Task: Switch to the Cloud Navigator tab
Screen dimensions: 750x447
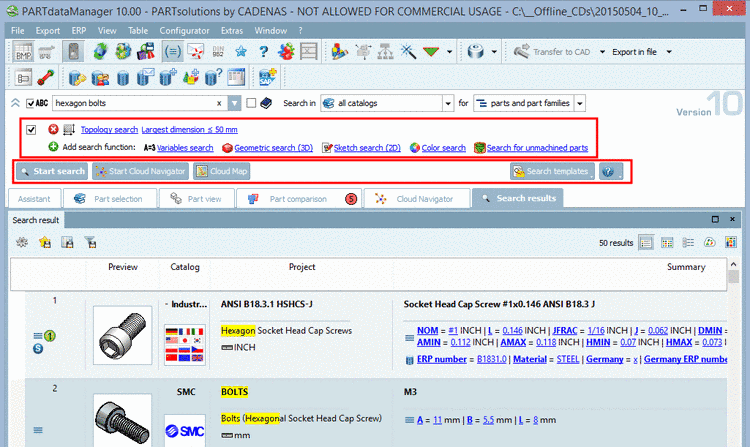Action: pos(417,198)
